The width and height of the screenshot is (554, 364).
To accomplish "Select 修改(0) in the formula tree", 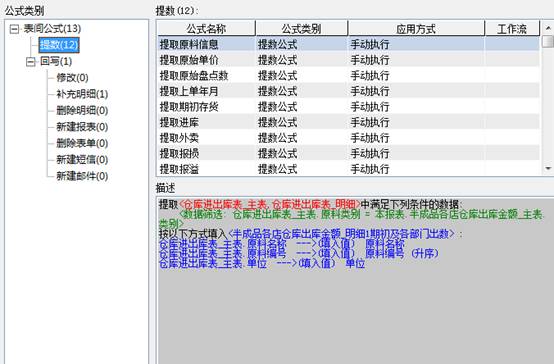I will tap(72, 77).
